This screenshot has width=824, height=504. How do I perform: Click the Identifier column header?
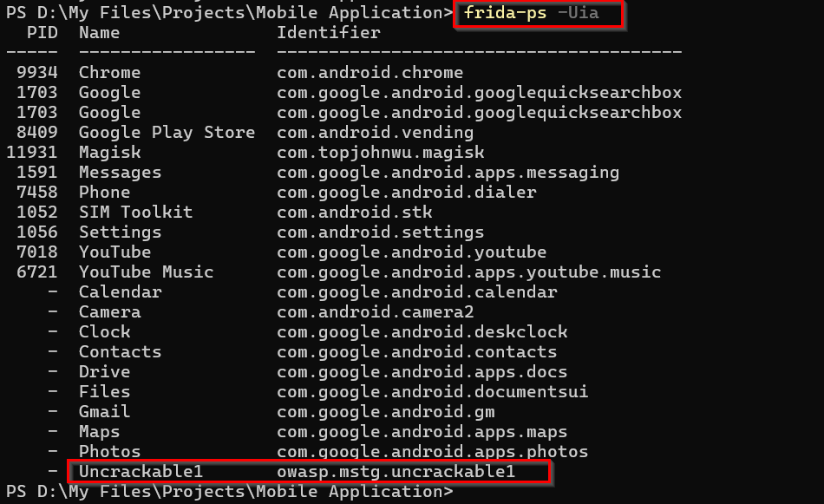(328, 33)
